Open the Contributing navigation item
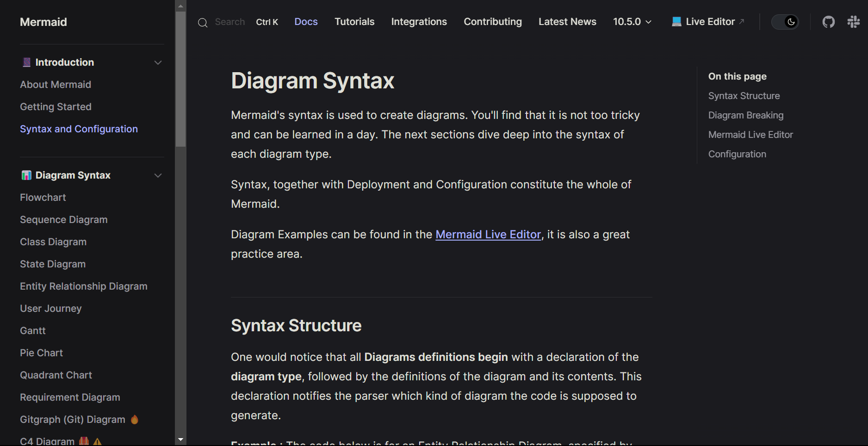 click(493, 22)
